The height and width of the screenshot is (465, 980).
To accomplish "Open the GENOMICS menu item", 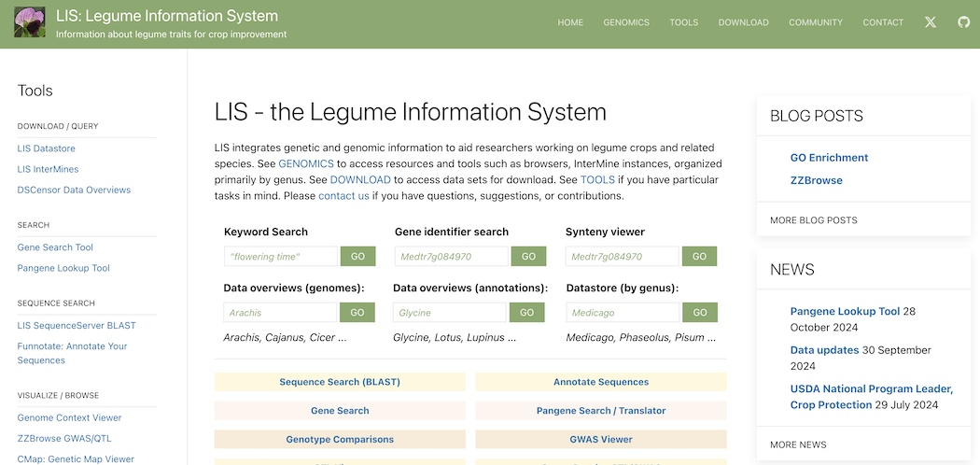I will (626, 22).
